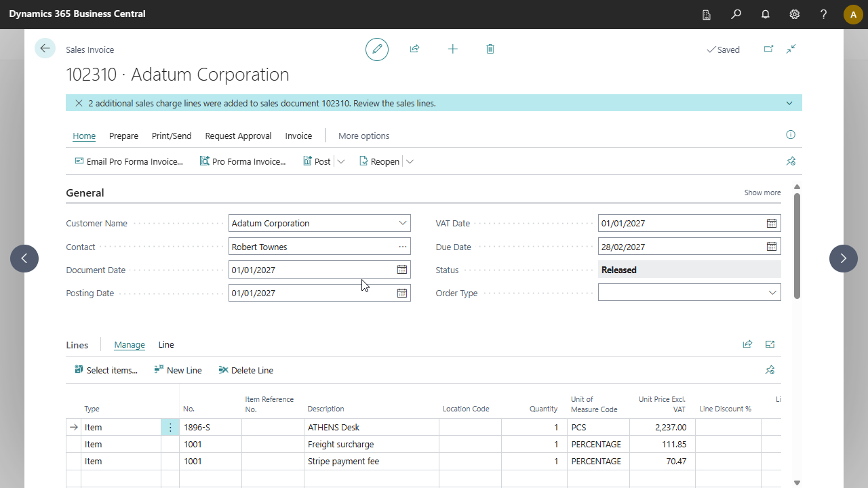This screenshot has width=868, height=488.
Task: Show FactBox information pane icon
Action: [x=791, y=135]
